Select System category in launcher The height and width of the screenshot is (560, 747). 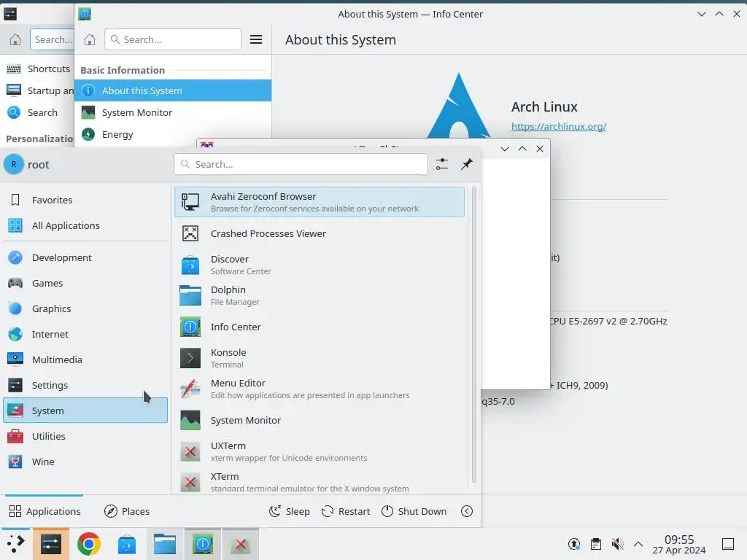pyautogui.click(x=85, y=411)
